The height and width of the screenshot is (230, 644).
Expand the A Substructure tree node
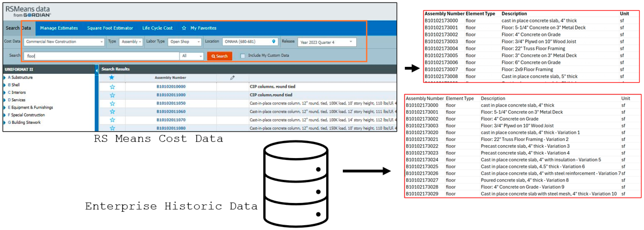click(5, 78)
